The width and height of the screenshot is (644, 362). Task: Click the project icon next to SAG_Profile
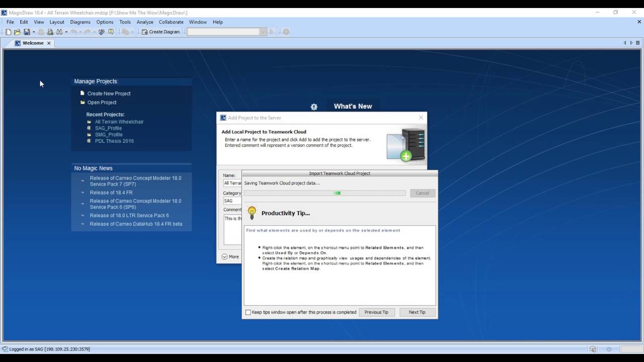pyautogui.click(x=89, y=128)
